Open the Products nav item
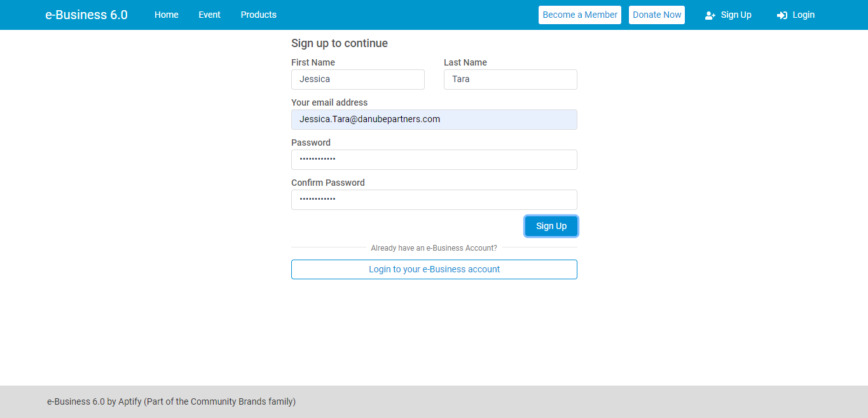The width and height of the screenshot is (868, 418). coord(259,15)
